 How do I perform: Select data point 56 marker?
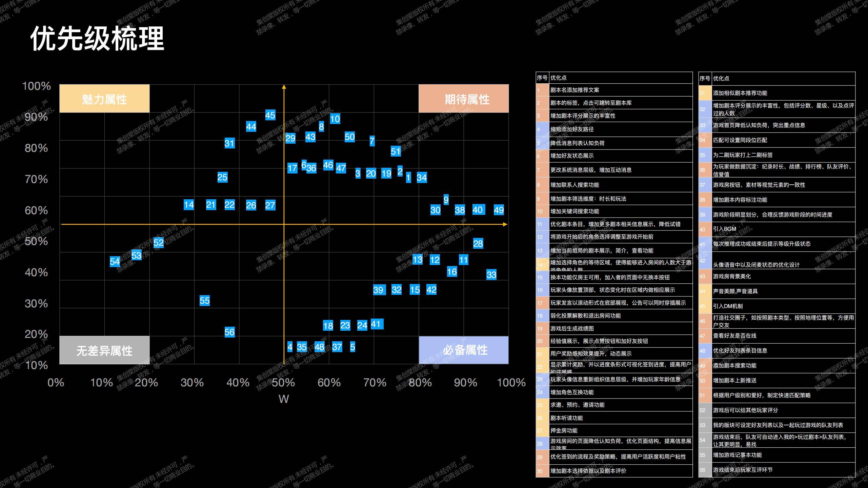click(229, 332)
